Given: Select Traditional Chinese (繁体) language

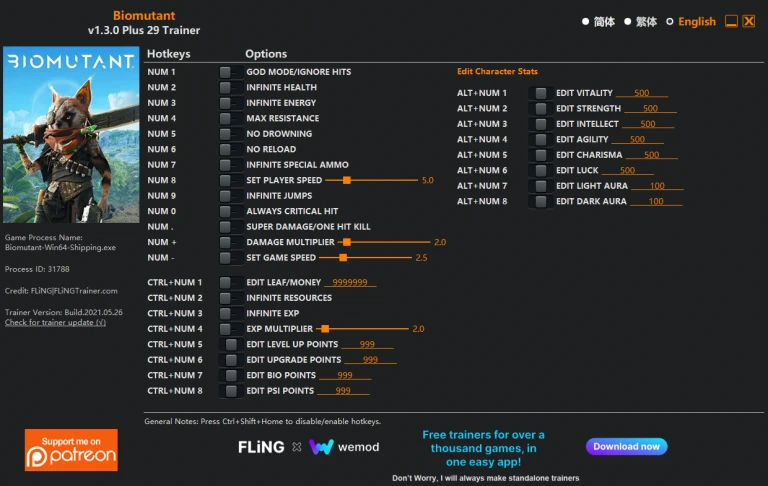Looking at the screenshot, I should (x=640, y=21).
